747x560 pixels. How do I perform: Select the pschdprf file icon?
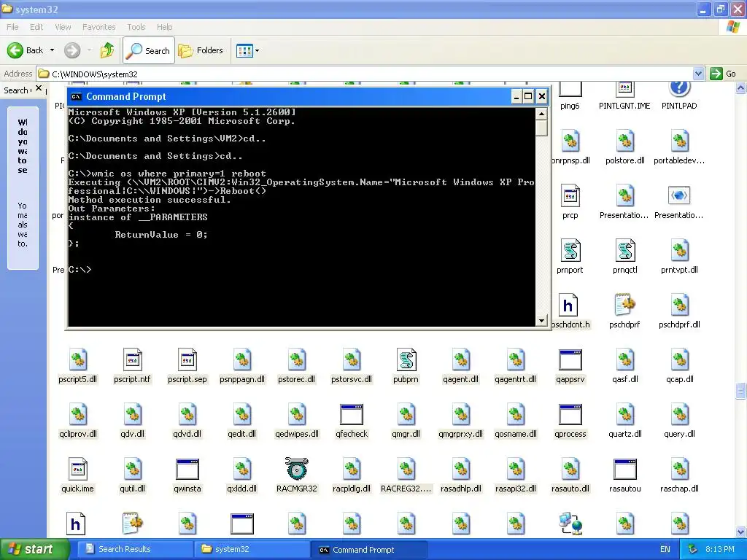(625, 306)
